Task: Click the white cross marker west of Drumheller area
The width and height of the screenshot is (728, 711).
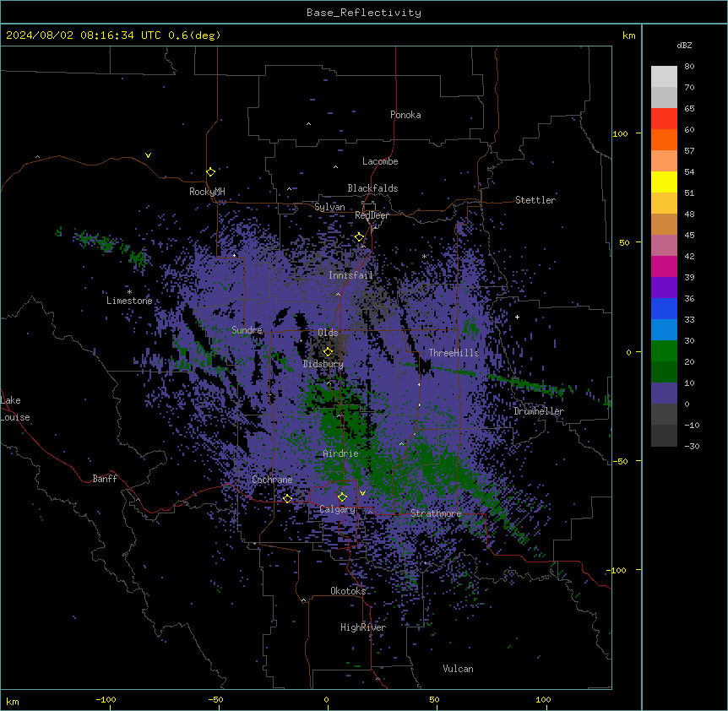Action: [517, 317]
